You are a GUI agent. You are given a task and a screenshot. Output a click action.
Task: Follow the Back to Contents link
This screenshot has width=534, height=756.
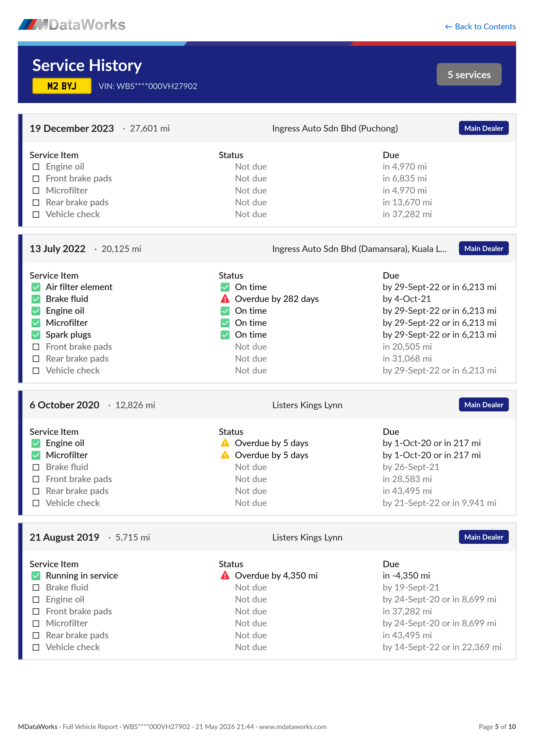click(x=480, y=27)
